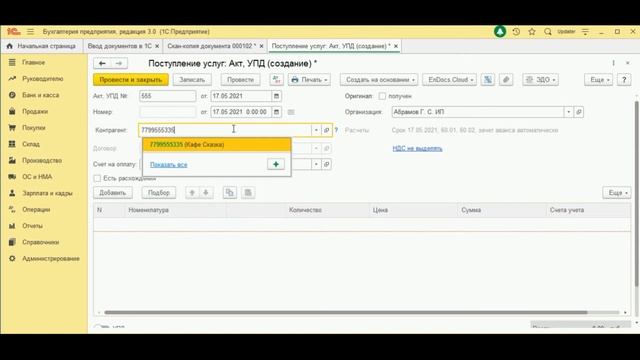The height and width of the screenshot is (360, 640).
Task: Close the Поступление услуг tab
Action: [396, 46]
